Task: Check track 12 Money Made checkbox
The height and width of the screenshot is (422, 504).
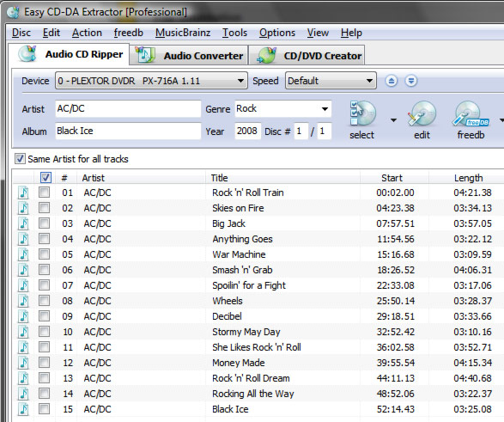Action: click(44, 362)
